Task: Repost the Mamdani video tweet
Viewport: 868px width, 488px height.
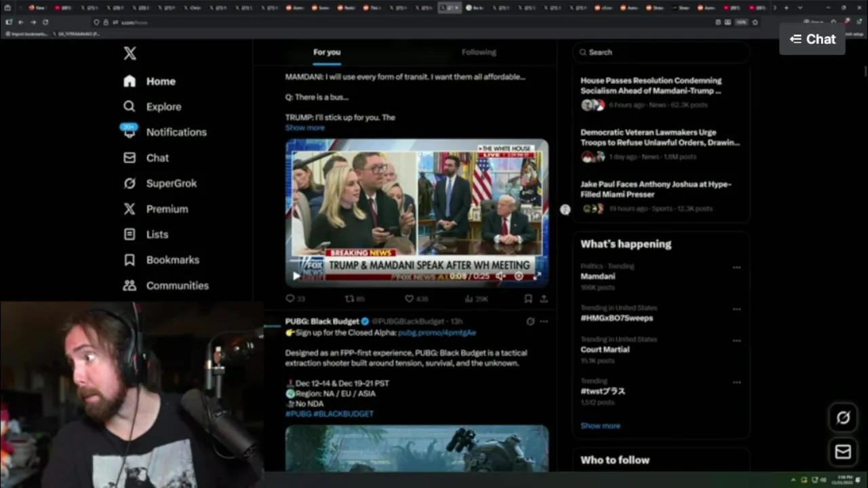Action: click(355, 298)
